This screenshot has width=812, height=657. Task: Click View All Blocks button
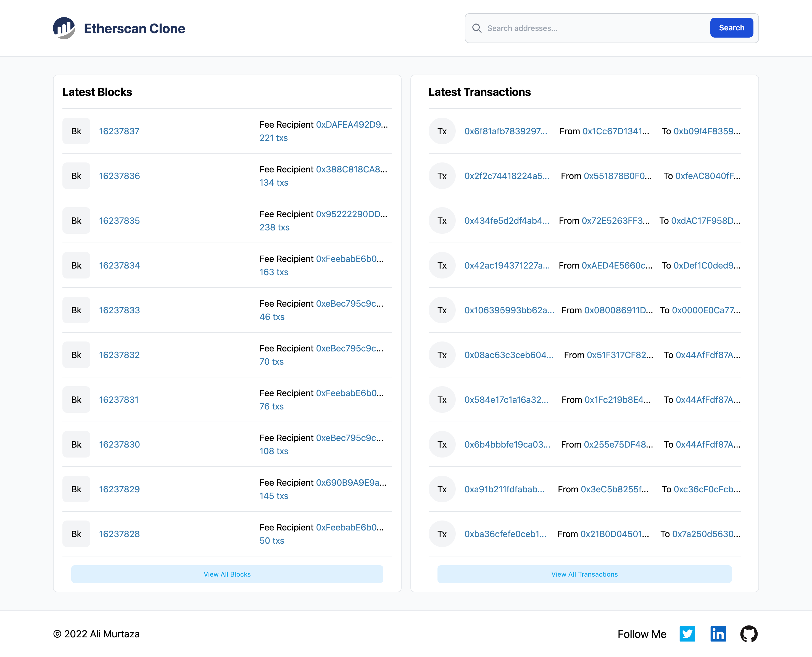(x=227, y=574)
